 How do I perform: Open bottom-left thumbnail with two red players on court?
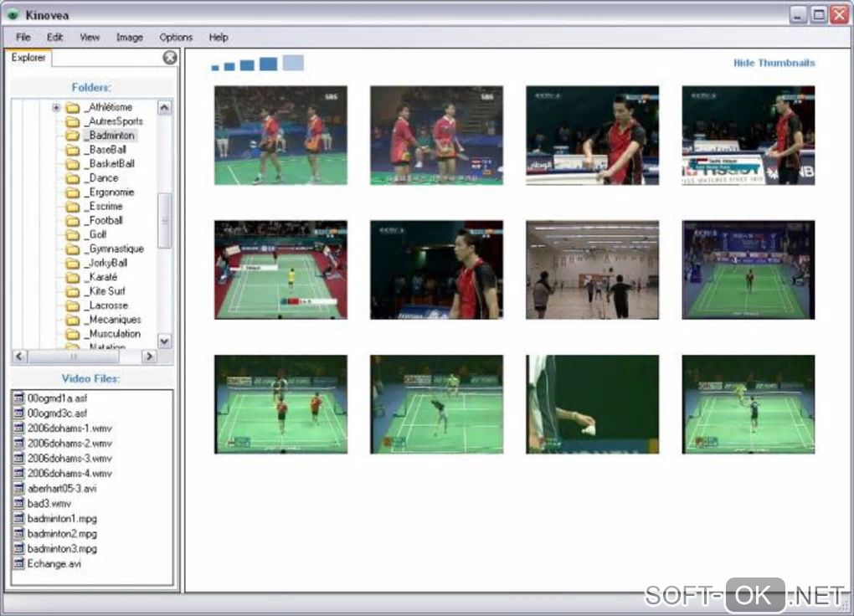pos(280,404)
